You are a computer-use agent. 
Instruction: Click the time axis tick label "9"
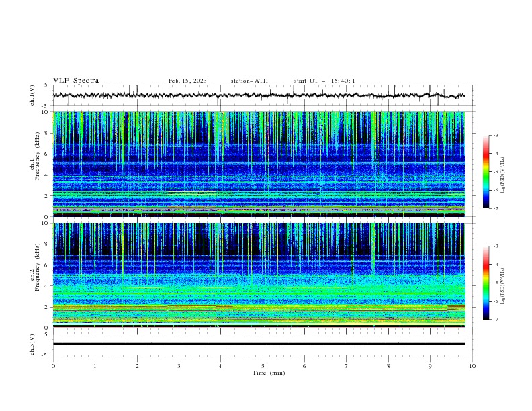pos(430,366)
